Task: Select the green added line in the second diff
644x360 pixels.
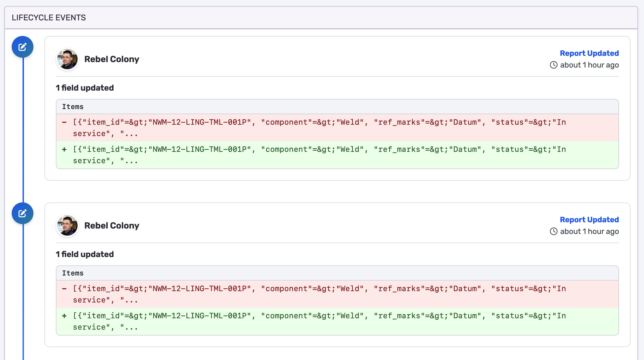Action: [x=319, y=321]
